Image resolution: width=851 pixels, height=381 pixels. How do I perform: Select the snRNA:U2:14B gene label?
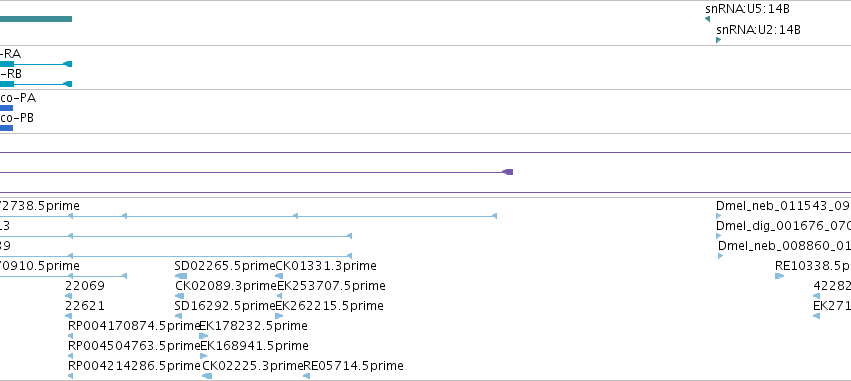(x=758, y=30)
